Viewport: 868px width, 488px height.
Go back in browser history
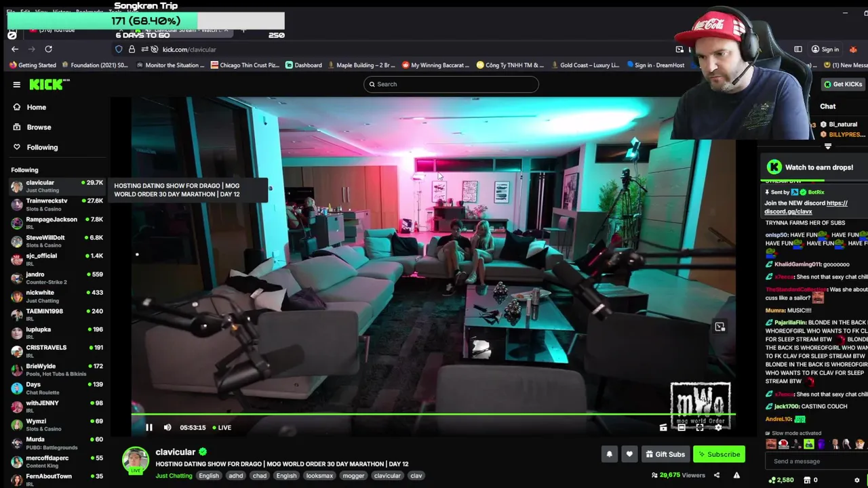pyautogui.click(x=15, y=49)
